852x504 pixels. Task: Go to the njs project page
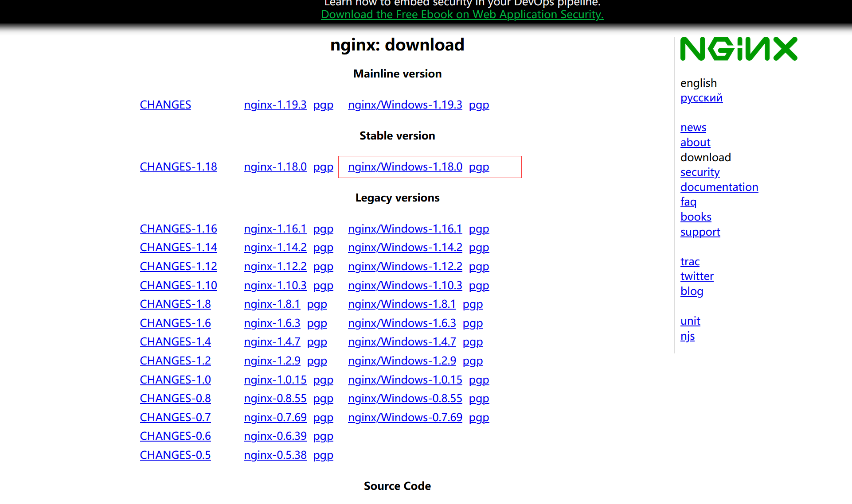click(687, 336)
